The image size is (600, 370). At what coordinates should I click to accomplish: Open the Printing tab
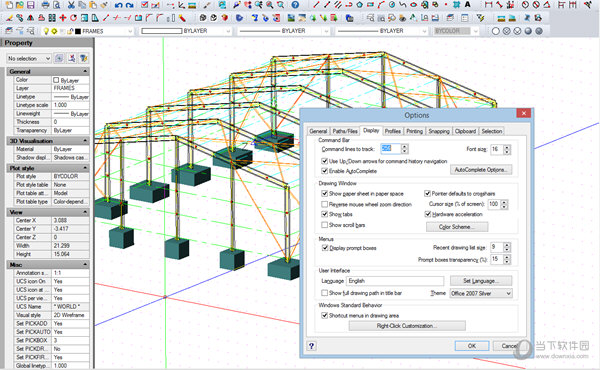pyautogui.click(x=414, y=131)
